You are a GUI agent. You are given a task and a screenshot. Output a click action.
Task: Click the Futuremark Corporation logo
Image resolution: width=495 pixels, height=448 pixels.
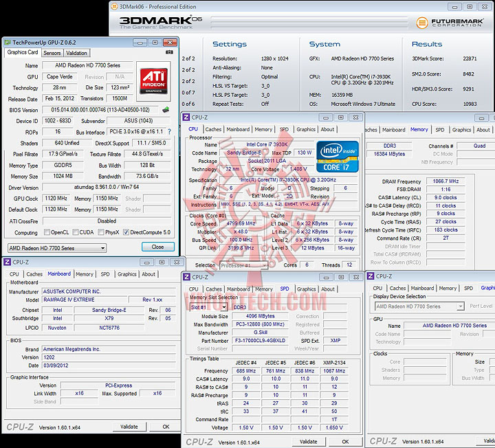pyautogui.click(x=450, y=23)
